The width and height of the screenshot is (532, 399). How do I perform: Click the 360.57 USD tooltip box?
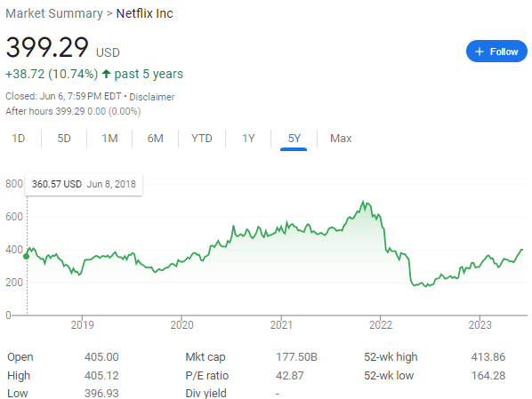point(84,184)
